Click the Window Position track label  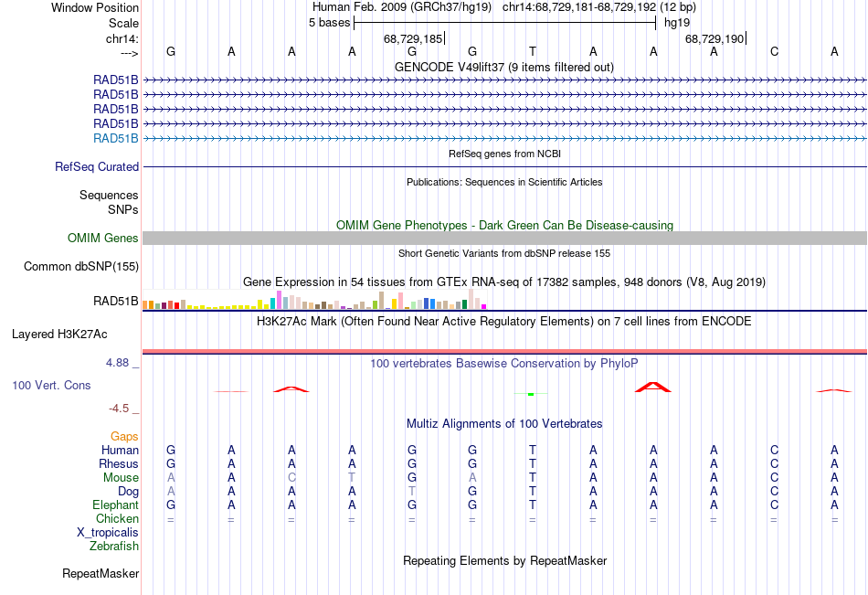(95, 7)
